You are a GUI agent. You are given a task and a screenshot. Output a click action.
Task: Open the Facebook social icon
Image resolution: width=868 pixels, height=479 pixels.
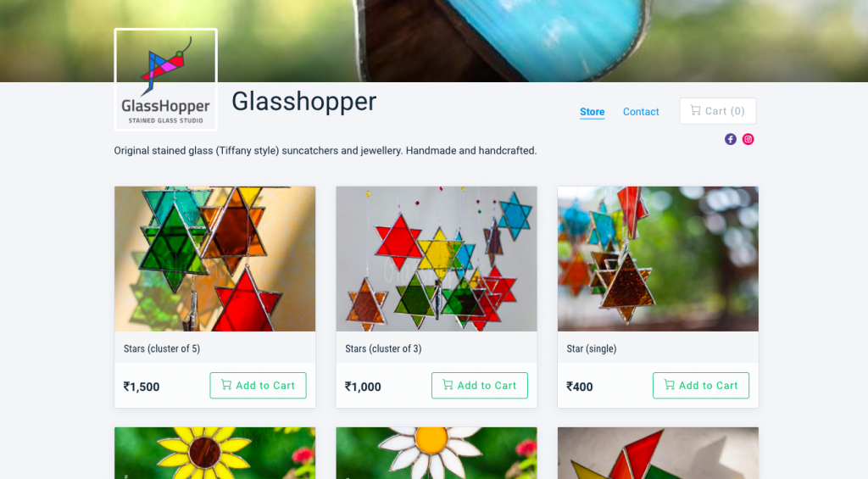point(730,139)
